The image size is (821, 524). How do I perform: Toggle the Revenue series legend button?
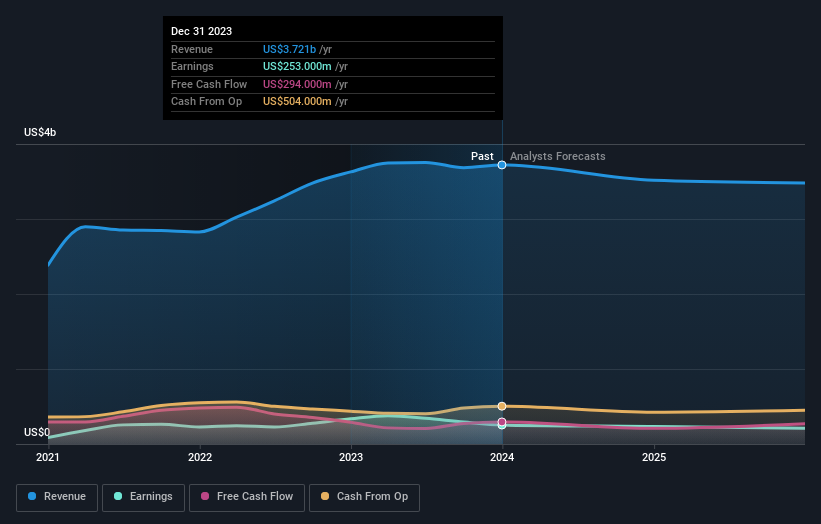click(x=57, y=497)
